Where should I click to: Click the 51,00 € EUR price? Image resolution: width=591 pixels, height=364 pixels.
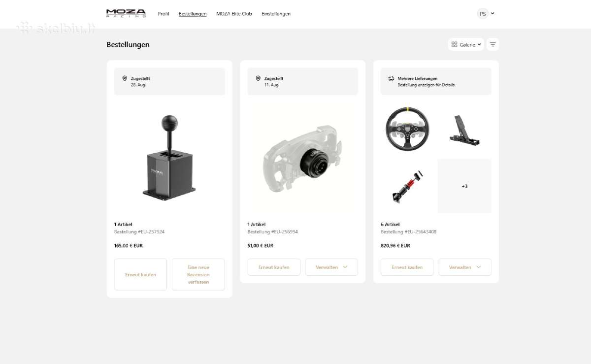[x=261, y=245]
